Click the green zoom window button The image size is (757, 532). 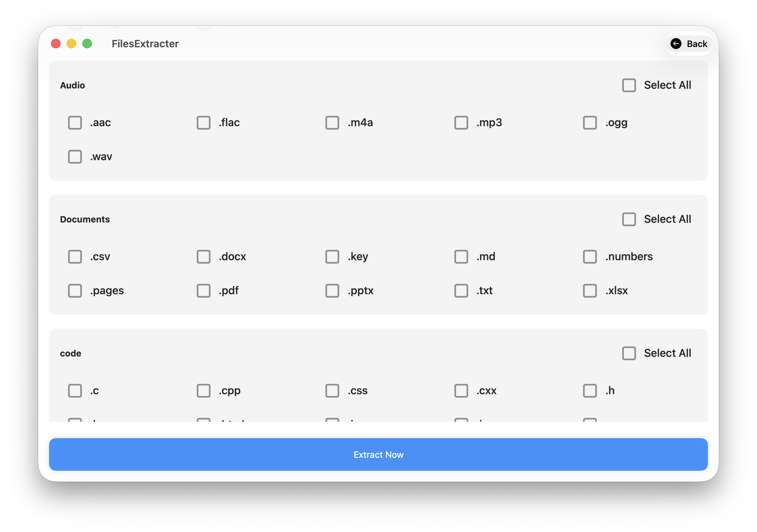coord(87,44)
